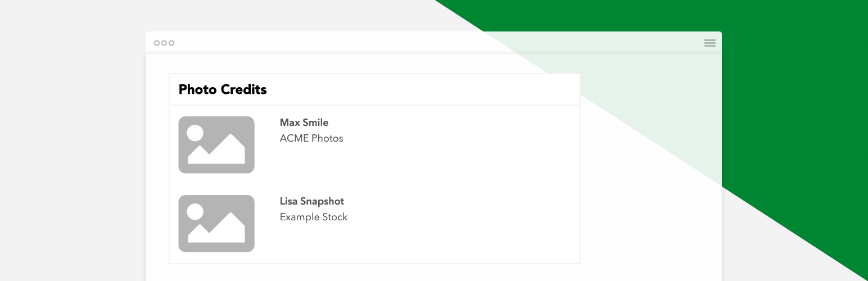Click the middle circle window control
Screen dimensions: 868x281
point(164,43)
